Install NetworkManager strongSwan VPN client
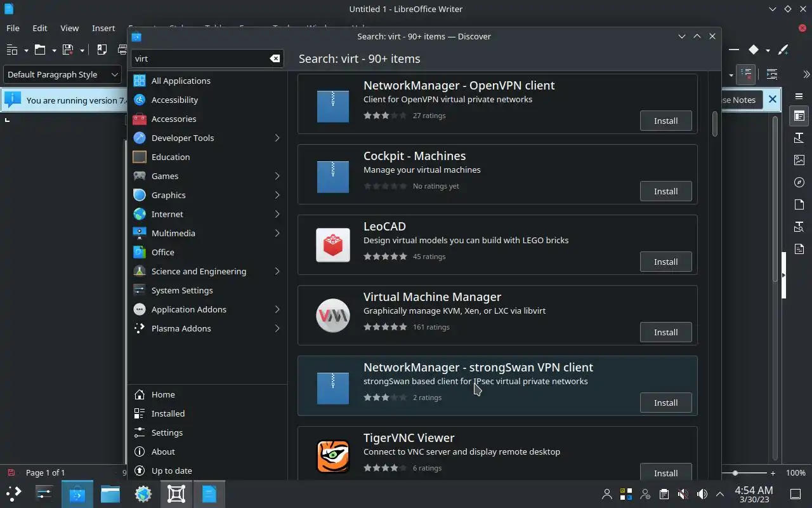The width and height of the screenshot is (812, 508). 665,403
